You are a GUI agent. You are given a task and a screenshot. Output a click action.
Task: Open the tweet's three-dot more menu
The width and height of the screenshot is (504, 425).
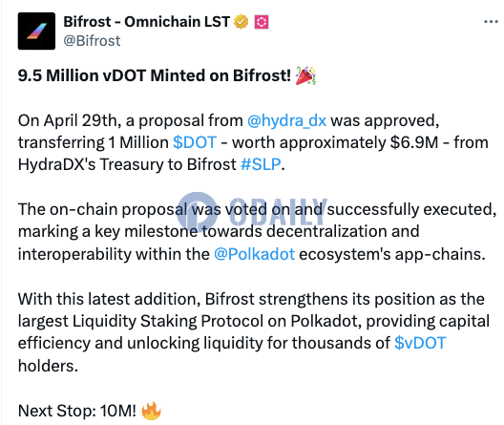pos(491,22)
